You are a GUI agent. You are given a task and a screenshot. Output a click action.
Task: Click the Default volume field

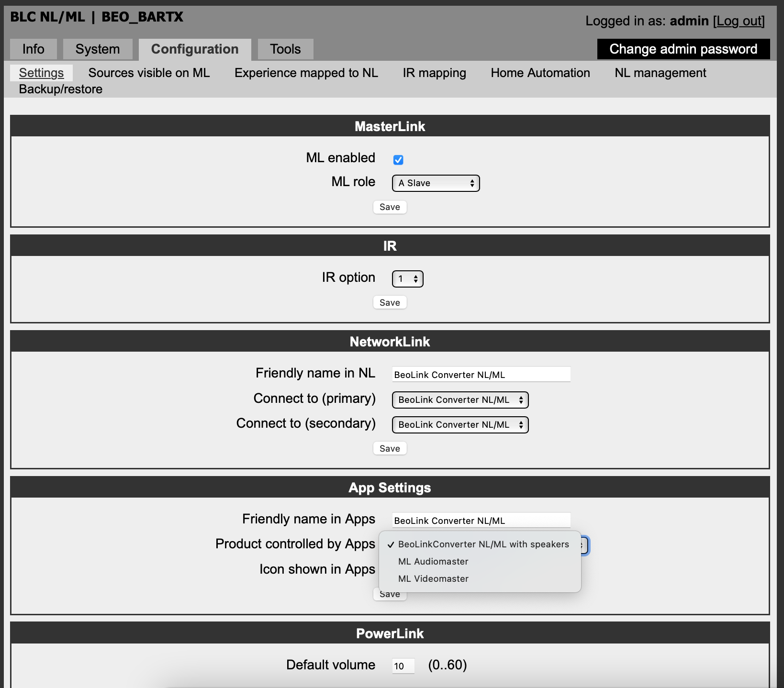[403, 666]
